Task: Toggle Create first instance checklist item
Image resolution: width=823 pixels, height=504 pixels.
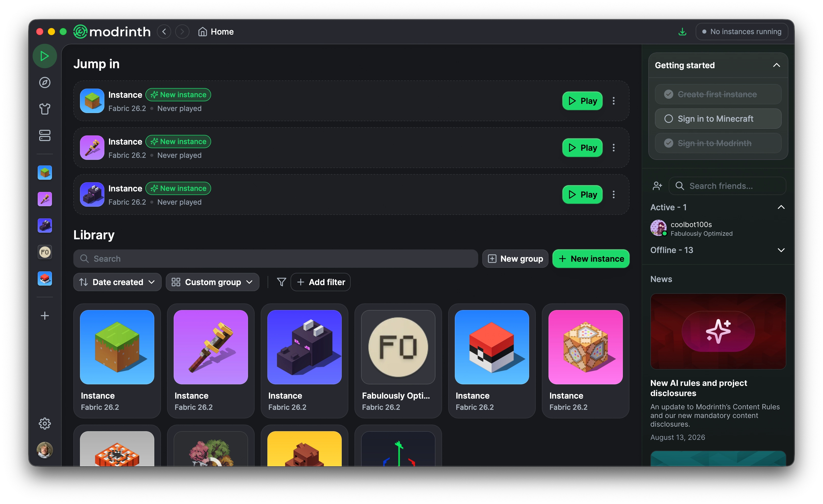Action: (718, 94)
